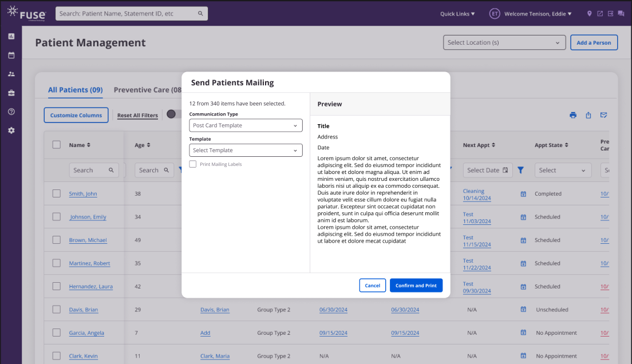Click the briefcase icon in left sidebar
Screen dimensions: 632x364
[x=11, y=93]
